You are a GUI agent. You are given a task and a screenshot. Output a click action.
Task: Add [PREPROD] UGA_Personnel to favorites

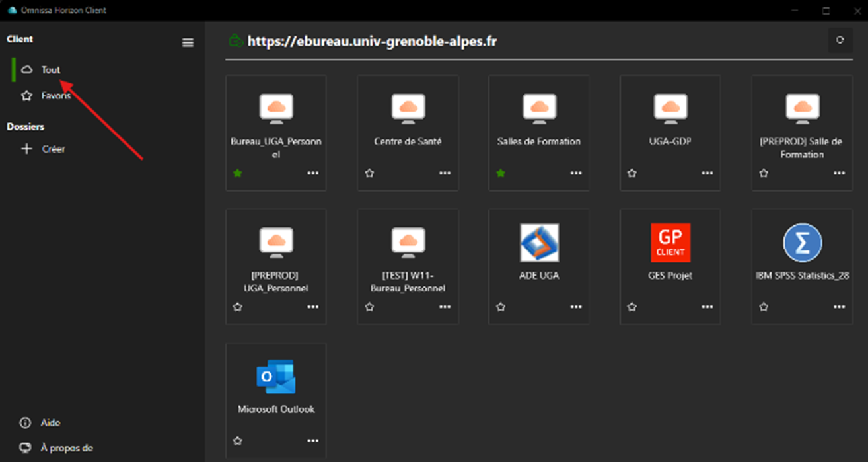pos(238,307)
